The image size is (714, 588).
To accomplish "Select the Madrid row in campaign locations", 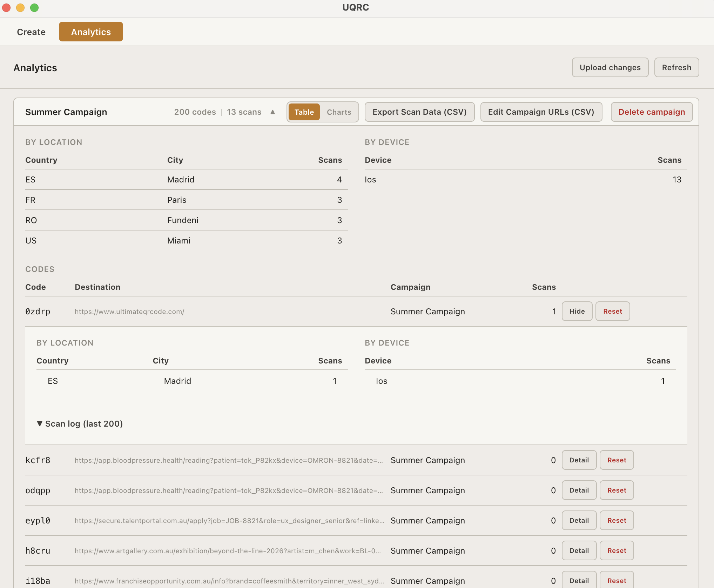I will [x=186, y=180].
